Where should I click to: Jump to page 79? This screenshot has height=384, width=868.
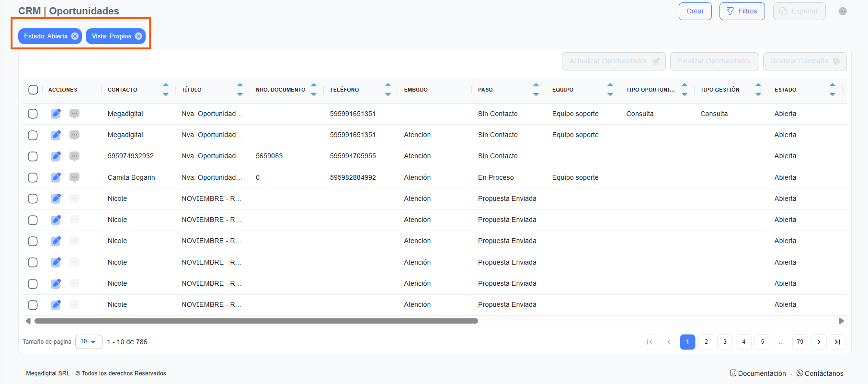coord(800,342)
